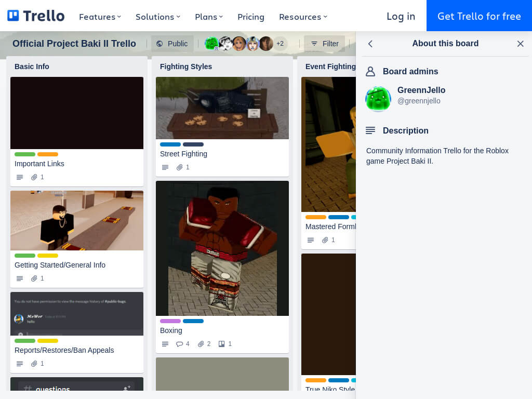Open the Plans dropdown menu

click(209, 17)
